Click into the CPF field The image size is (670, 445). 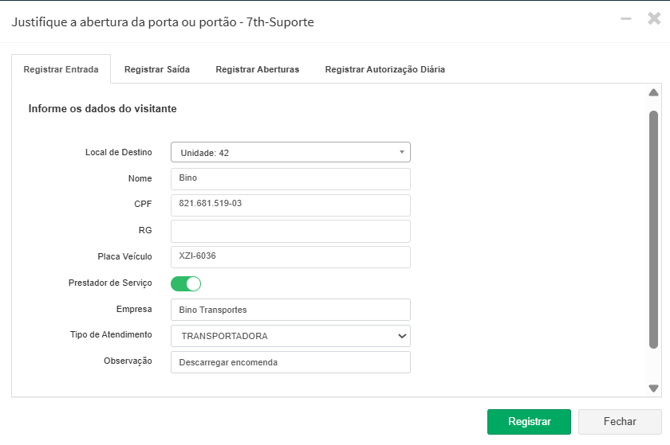(x=290, y=204)
